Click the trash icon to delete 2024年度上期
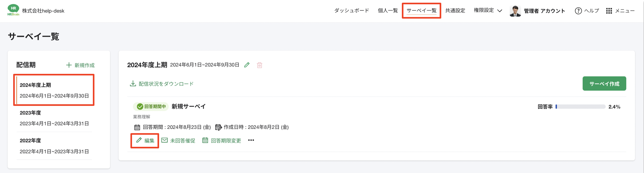644x173 pixels. 259,65
